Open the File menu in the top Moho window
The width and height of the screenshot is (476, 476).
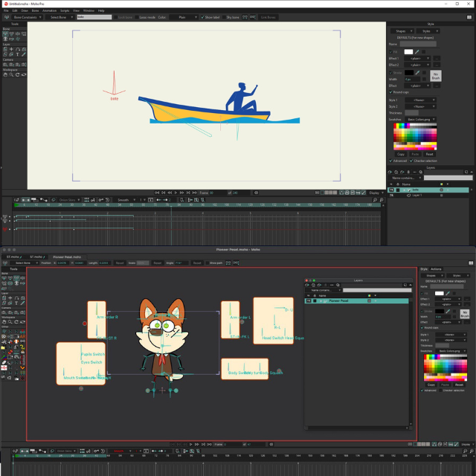(6, 10)
